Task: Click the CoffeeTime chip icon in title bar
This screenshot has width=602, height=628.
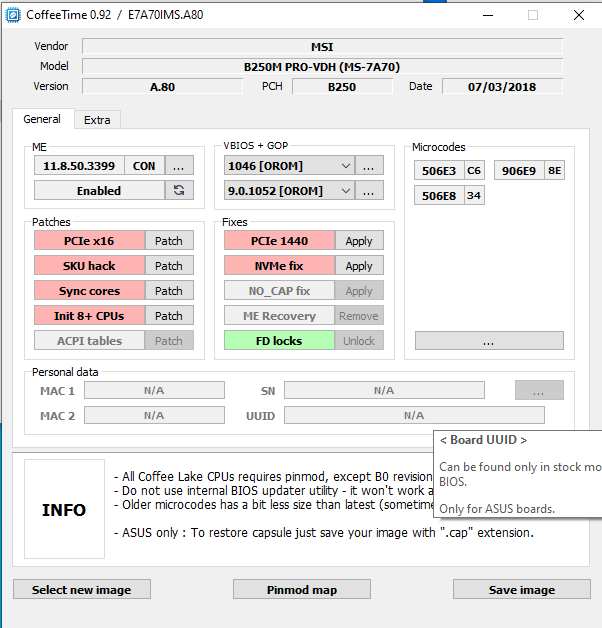Action: tap(13, 15)
